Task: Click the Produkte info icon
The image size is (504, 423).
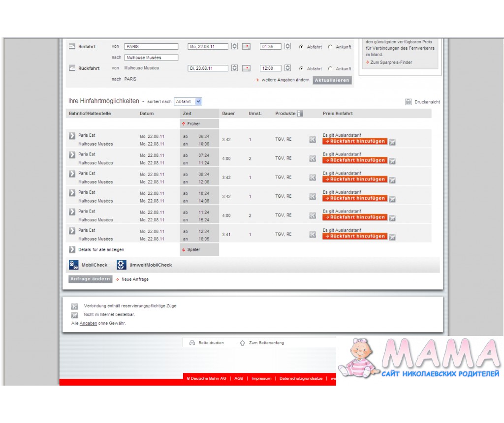Action: click(x=300, y=114)
